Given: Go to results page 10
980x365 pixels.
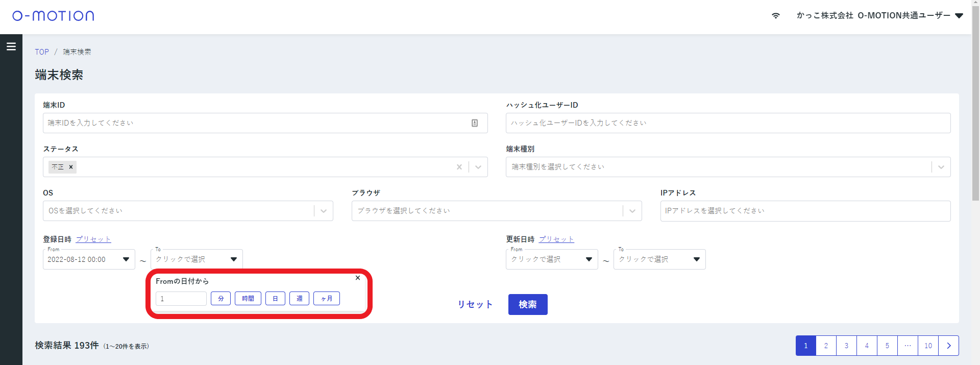Looking at the screenshot, I should pyautogui.click(x=928, y=346).
